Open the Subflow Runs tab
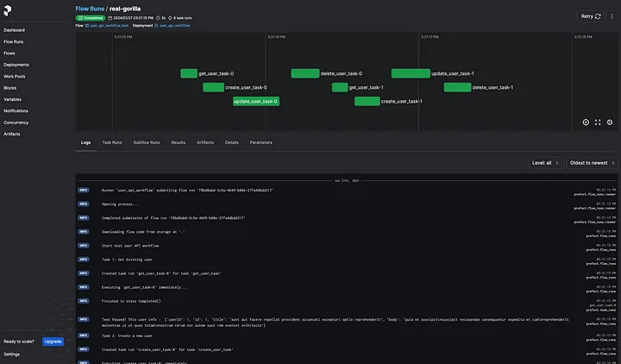Screen dimensions: 621x364 [x=147, y=142]
